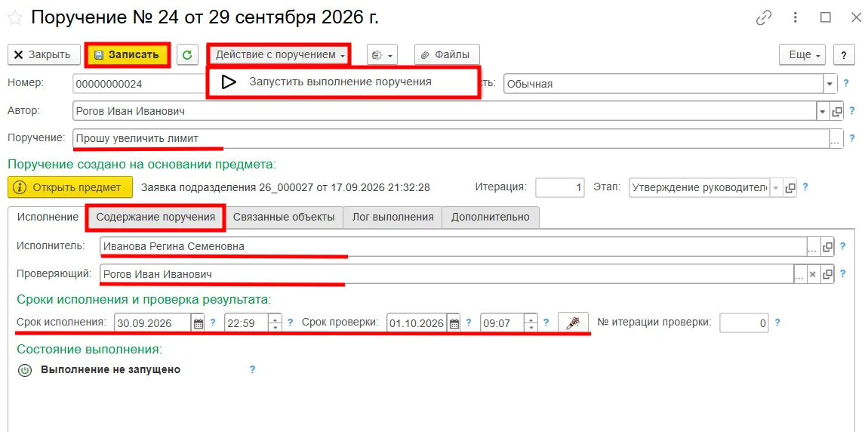The image size is (868, 432).
Task: Show help for the Автор field
Action: [852, 111]
